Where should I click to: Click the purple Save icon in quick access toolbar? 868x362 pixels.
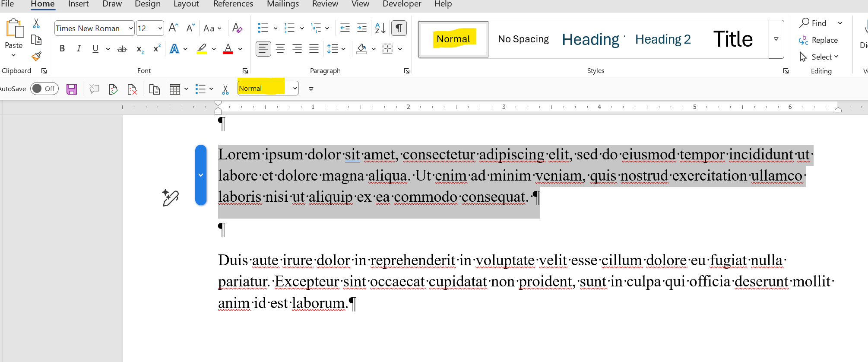pyautogui.click(x=72, y=89)
